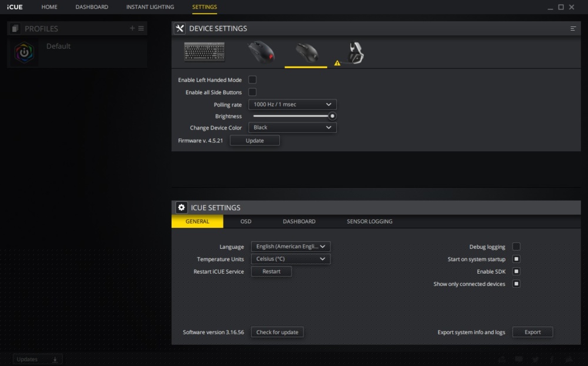Click Software version 3.16.56 text

213,332
